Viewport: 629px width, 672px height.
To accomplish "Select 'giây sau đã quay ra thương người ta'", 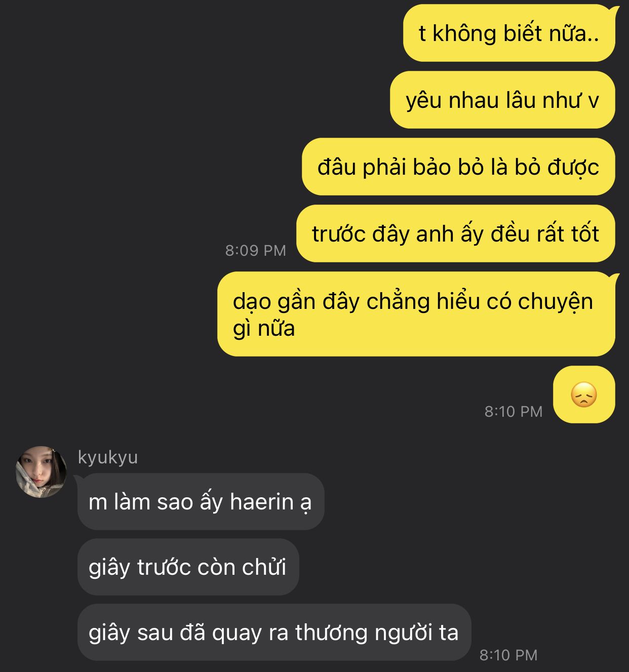I will pyautogui.click(x=274, y=632).
